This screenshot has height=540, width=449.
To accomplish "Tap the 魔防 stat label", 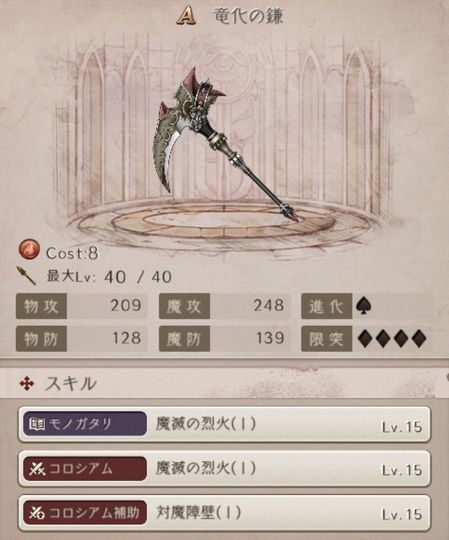I will click(x=184, y=339).
